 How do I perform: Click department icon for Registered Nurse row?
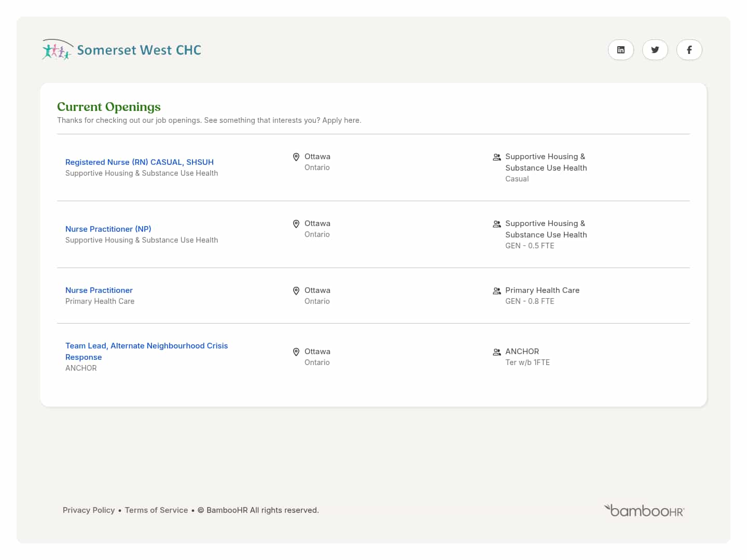496,157
